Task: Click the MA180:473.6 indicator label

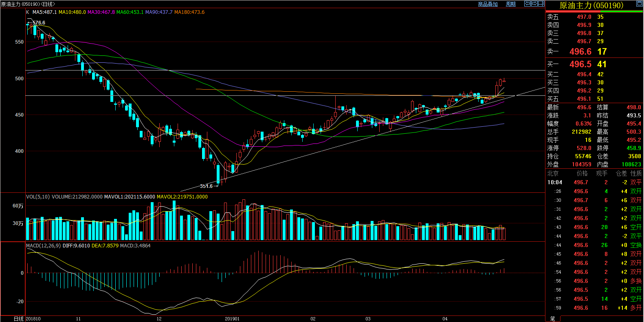Action: pyautogui.click(x=189, y=12)
